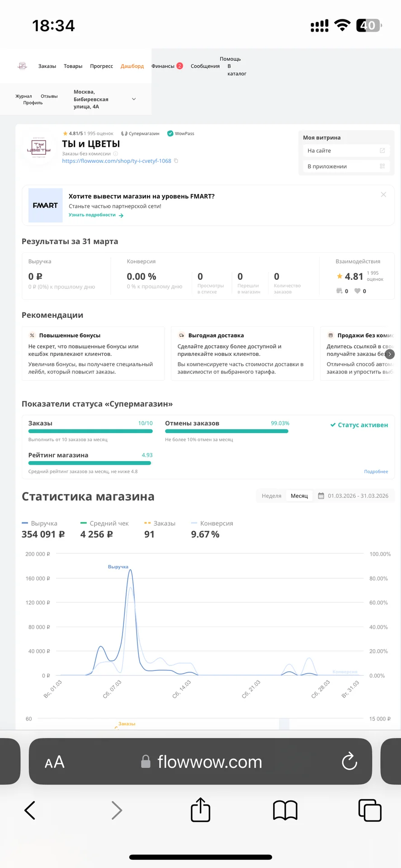The width and height of the screenshot is (401, 868).
Task: Click external link icon in На сайте
Action: (382, 151)
